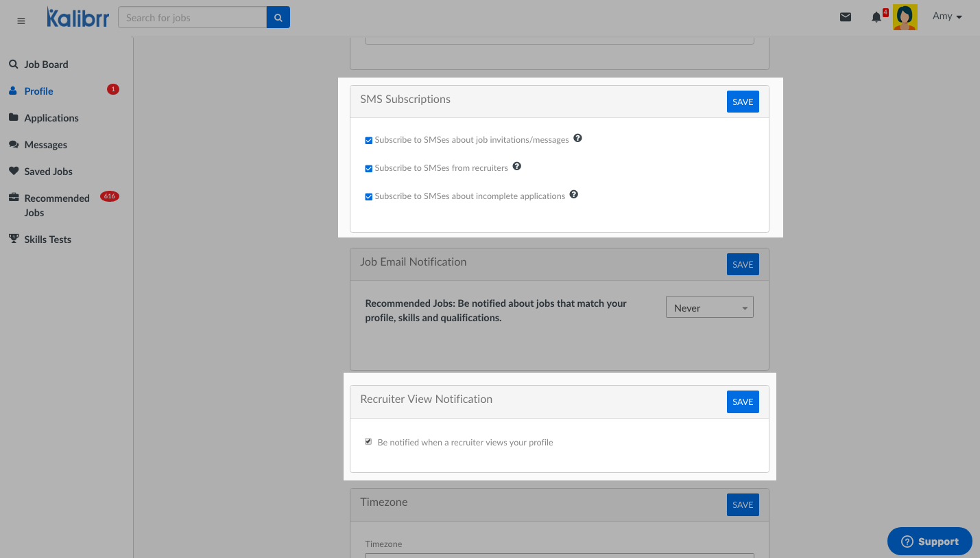Show help for SMSes from recruiters

(517, 167)
